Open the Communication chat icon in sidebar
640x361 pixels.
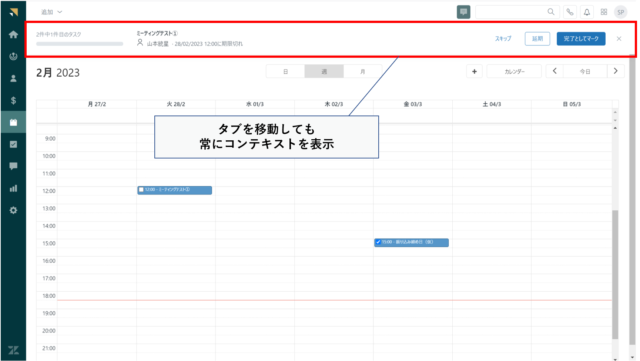coord(13,166)
